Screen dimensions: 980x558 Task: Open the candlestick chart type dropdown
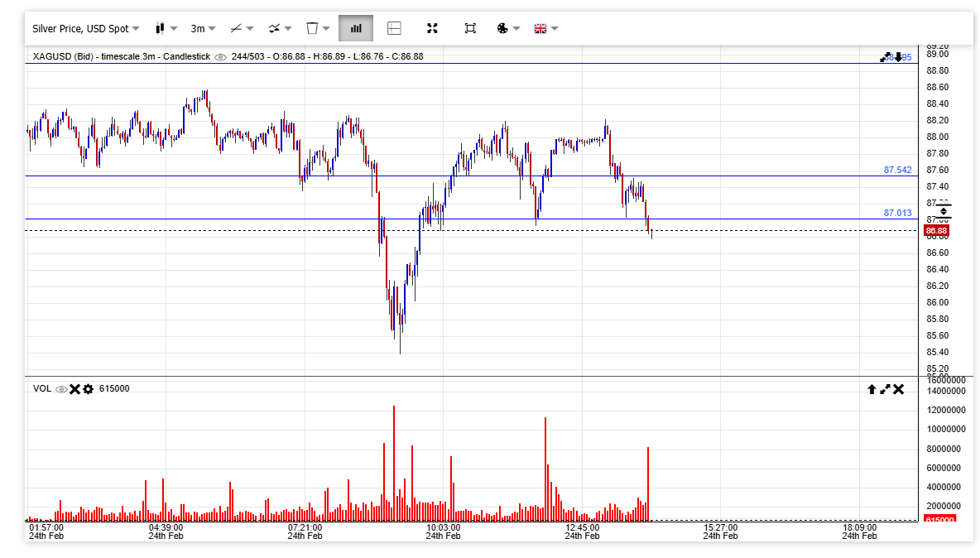166,28
